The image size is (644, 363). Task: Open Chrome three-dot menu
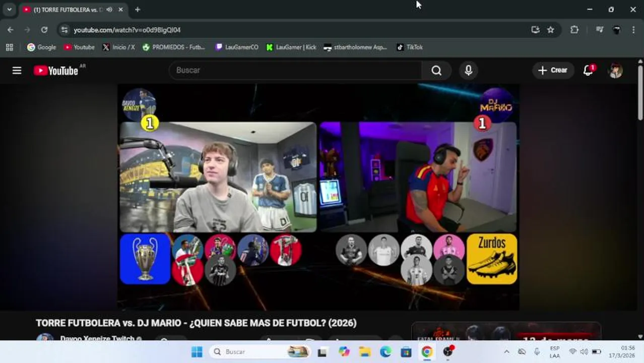[x=633, y=30]
